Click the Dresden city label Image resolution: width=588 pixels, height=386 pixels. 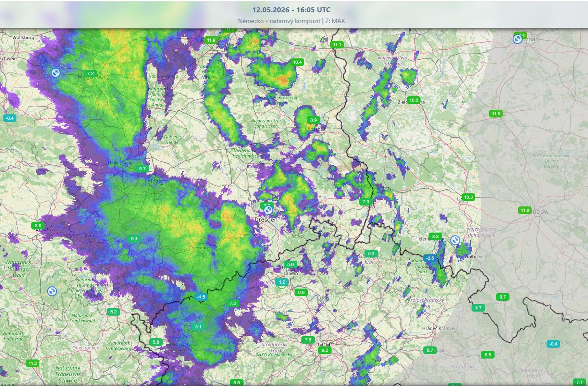click(266, 220)
